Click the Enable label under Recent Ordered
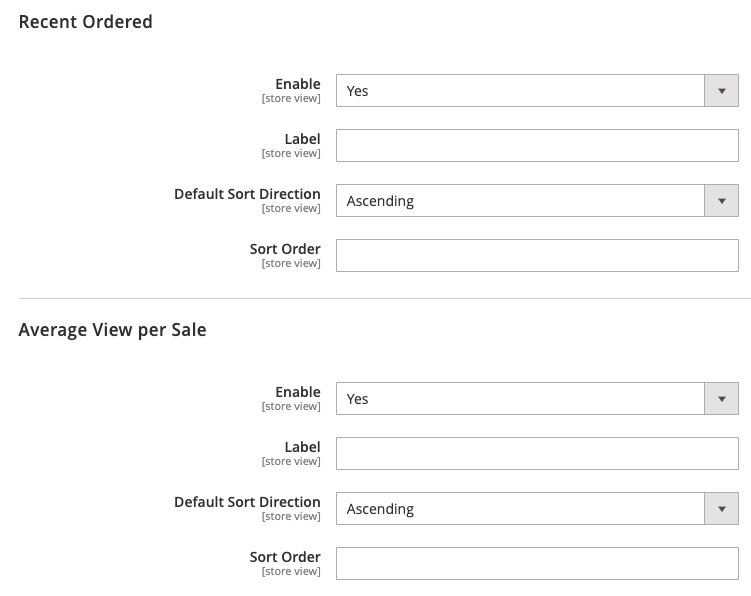Screen dimensions: 751x596 point(298,84)
